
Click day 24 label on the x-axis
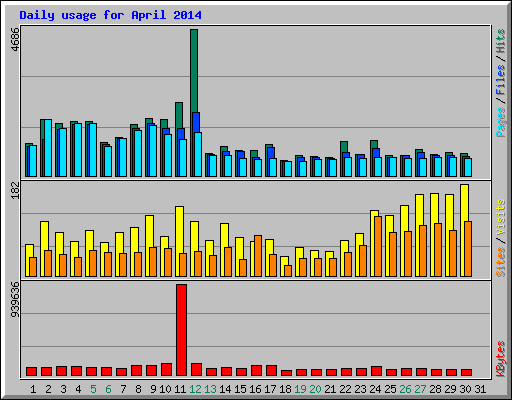tap(375, 389)
